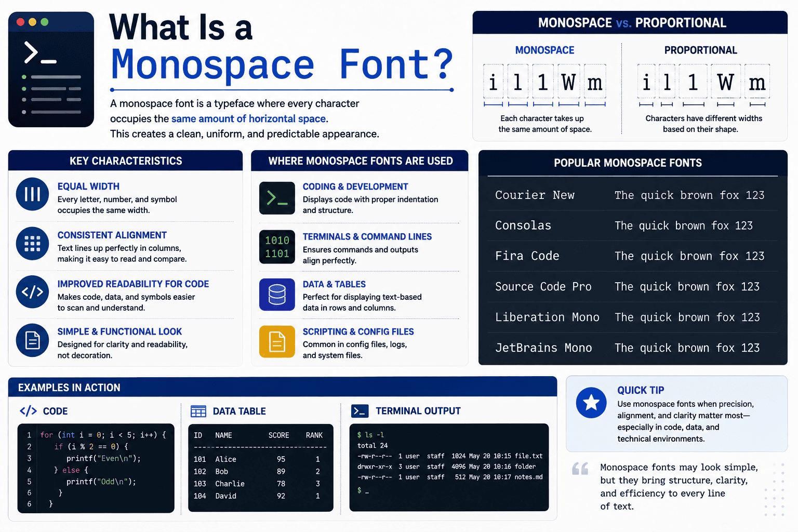798x532 pixels.
Task: Click the WHERE MONOSPACE FONTS ARE USED header
Action: pyautogui.click(x=360, y=161)
